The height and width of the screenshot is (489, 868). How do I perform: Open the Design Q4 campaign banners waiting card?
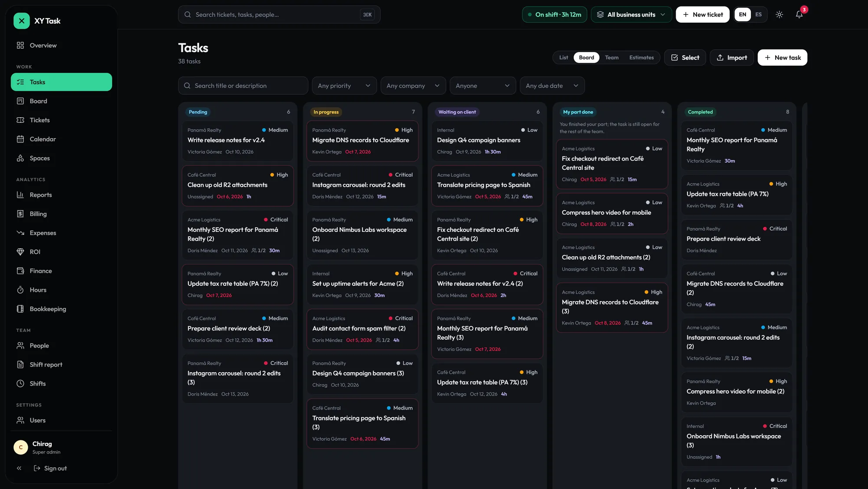[x=487, y=141]
